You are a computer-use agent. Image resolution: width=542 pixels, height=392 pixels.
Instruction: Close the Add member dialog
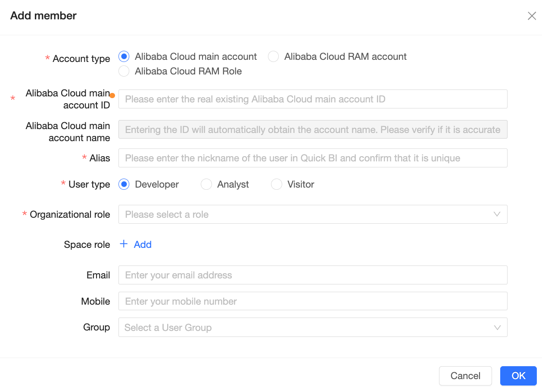click(x=532, y=16)
